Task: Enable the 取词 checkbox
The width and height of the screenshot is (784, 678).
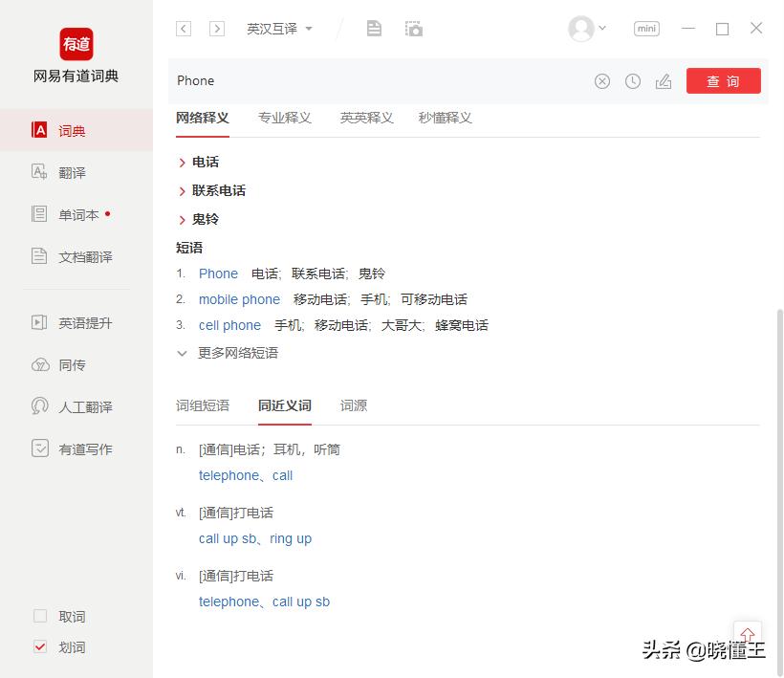Action: tap(41, 617)
